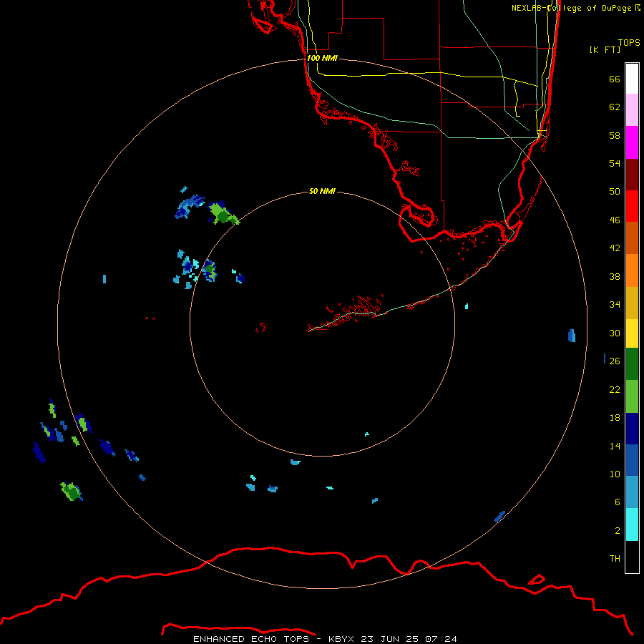Viewport: 644px width, 644px height.
Task: Click the green echo cell at far lower-left
Action: coord(72,491)
